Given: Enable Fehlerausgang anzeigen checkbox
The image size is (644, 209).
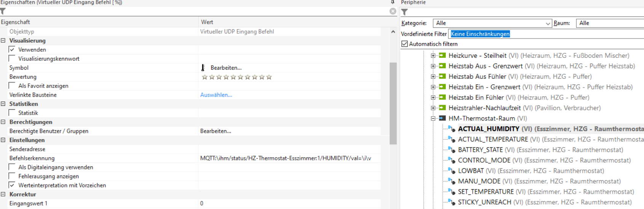Looking at the screenshot, I should (12, 176).
